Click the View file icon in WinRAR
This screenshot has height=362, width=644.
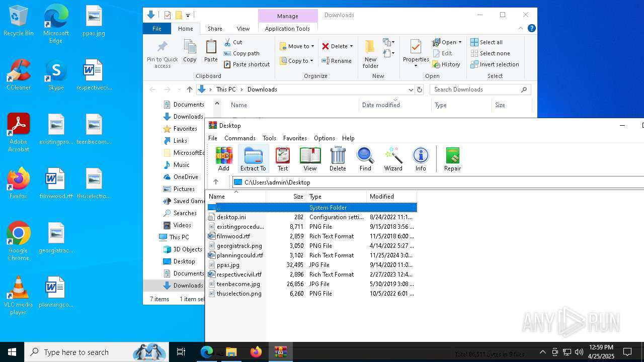[310, 159]
